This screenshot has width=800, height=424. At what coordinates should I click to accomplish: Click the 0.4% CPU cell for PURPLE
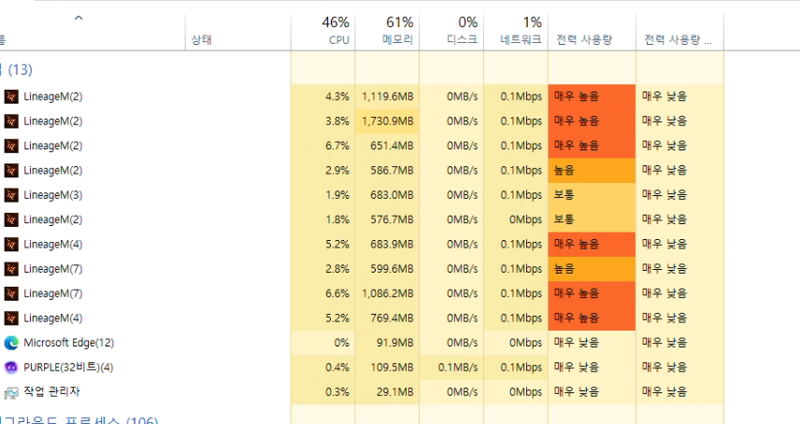coord(323,367)
